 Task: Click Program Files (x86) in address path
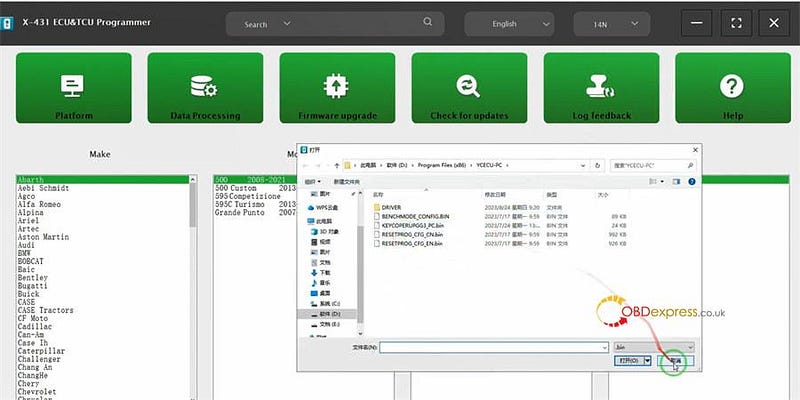coord(440,165)
